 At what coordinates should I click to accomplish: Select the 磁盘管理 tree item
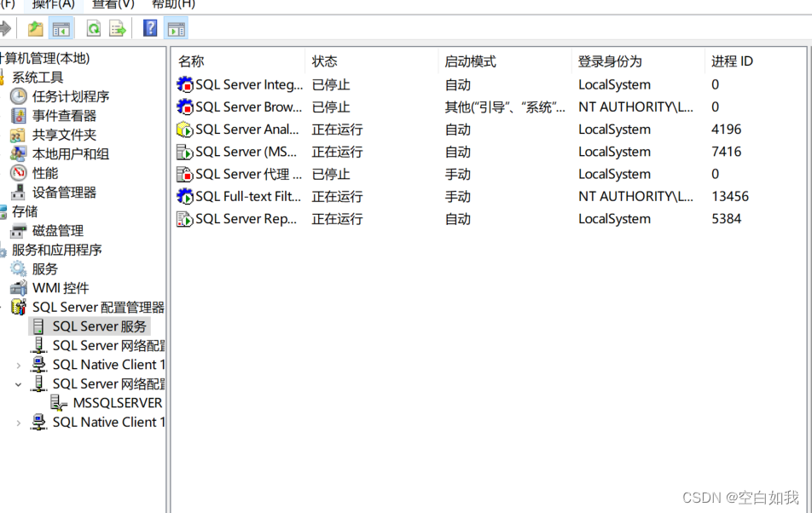[x=57, y=231]
